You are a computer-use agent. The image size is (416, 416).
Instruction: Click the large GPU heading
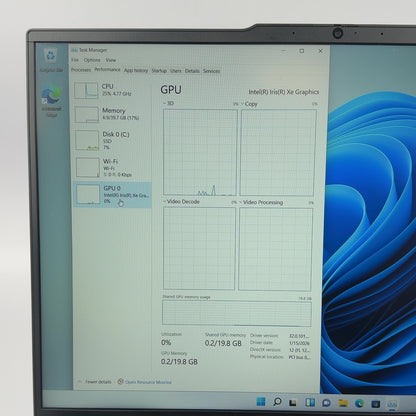click(x=171, y=90)
